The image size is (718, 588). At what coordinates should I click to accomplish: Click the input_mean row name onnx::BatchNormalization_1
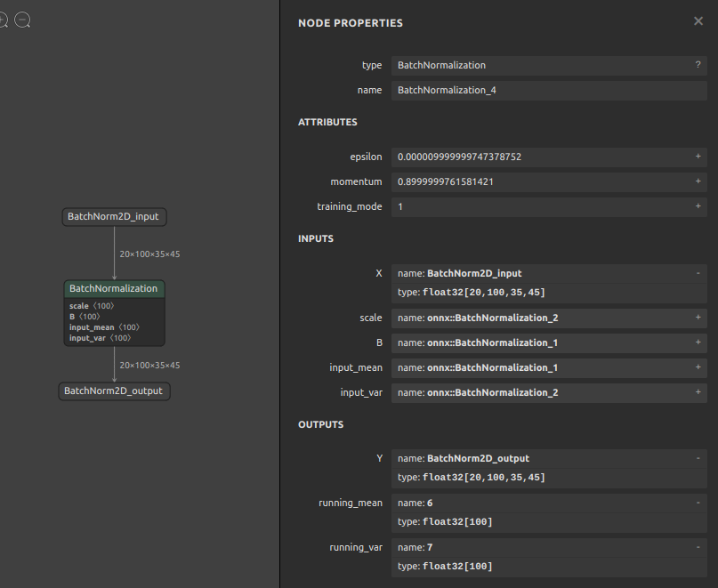(493, 367)
